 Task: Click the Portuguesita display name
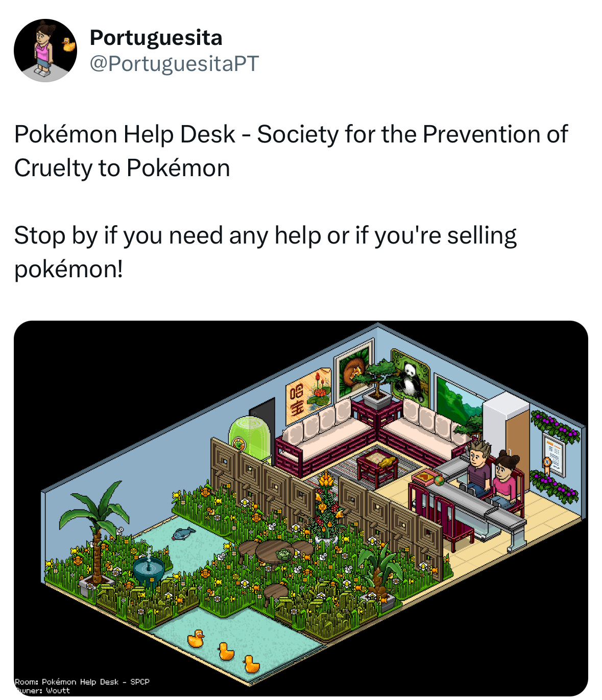pyautogui.click(x=156, y=38)
